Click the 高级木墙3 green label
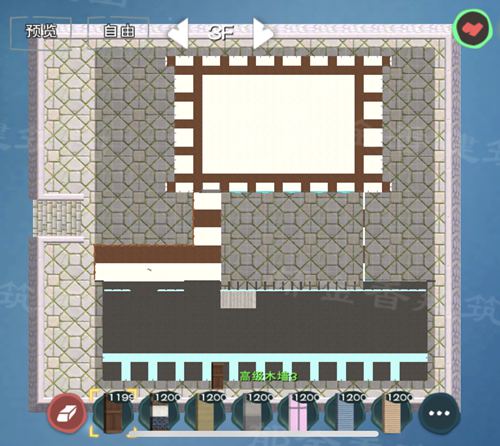Screen dimensions: 500x446 (268, 376)
